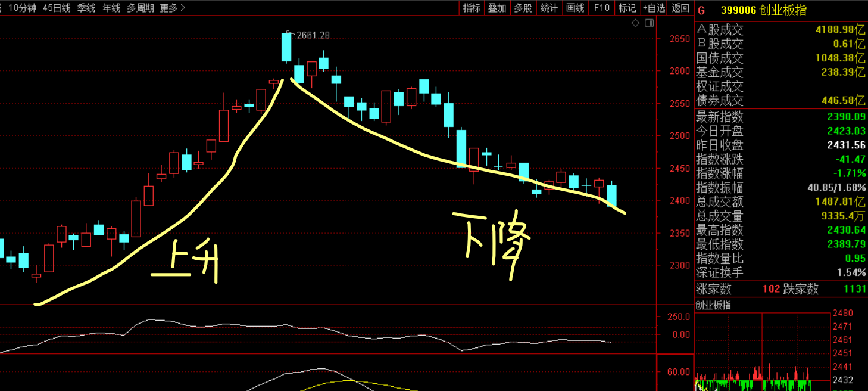Screen dimensions: 868x391
Task: Click the 指数涨幅 label
Action: click(720, 173)
